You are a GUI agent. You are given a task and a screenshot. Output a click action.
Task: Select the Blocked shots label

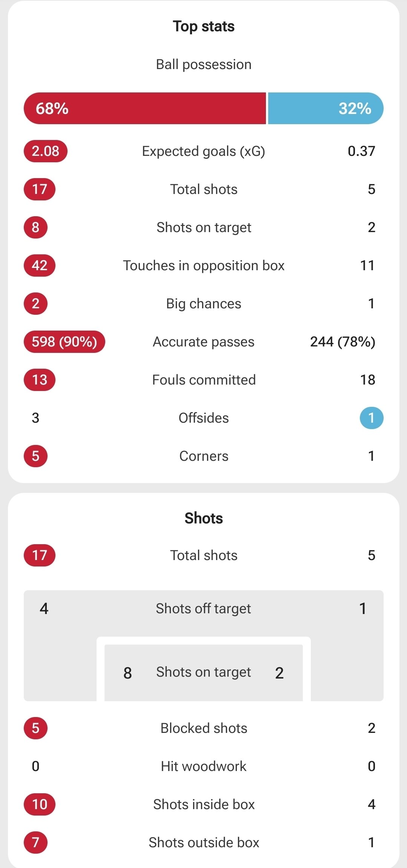[x=204, y=728]
